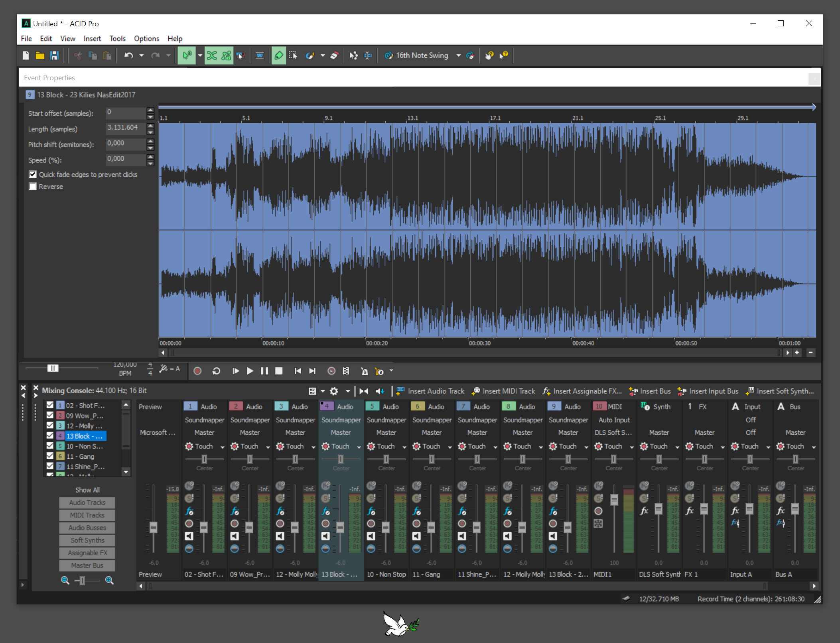Uncheck the 09 Wow_P… channel checkbox
The image size is (840, 643).
point(50,415)
